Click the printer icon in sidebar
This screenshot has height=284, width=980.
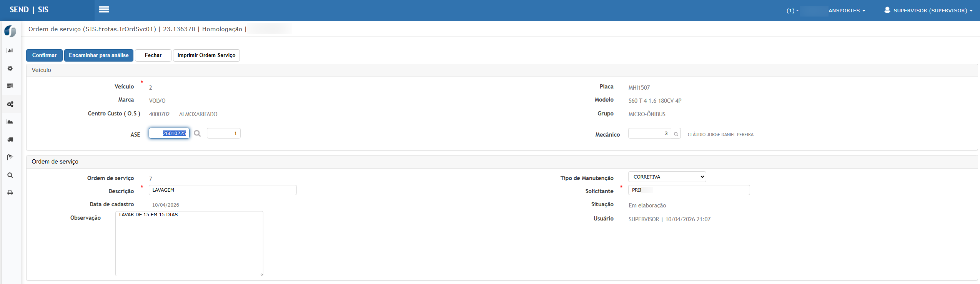[x=10, y=193]
